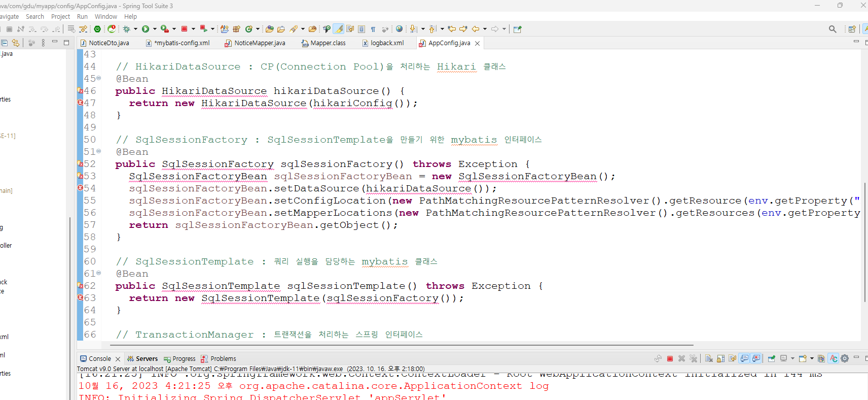Click the New Java Class icon
This screenshot has width=868, height=400.
(x=249, y=29)
